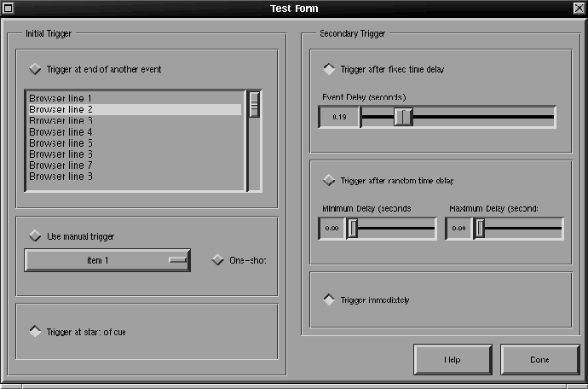Open the window menu icon in title bar
This screenshot has height=389, width=588.
point(9,9)
